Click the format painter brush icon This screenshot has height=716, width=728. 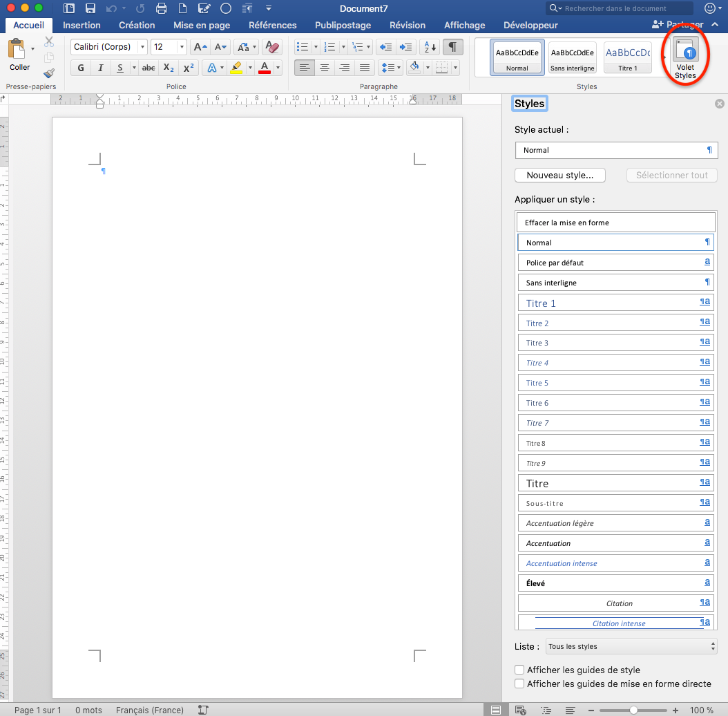[x=49, y=73]
